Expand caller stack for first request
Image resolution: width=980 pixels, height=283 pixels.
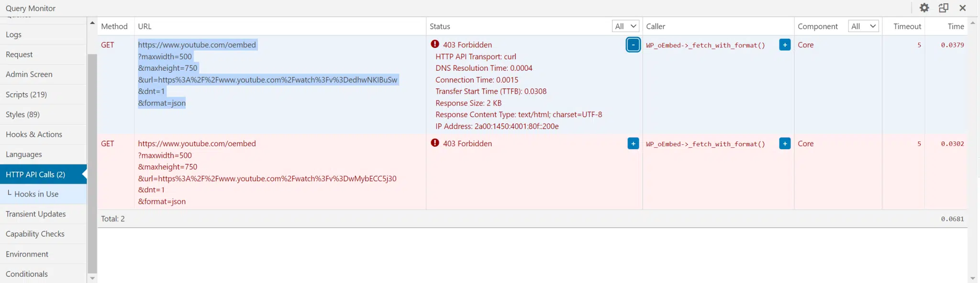784,45
